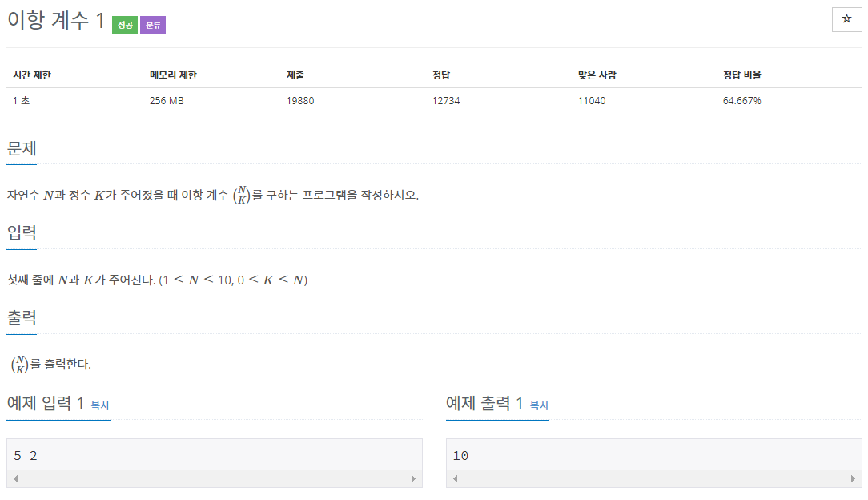Click the 제출 column header
868x500 pixels.
point(295,75)
